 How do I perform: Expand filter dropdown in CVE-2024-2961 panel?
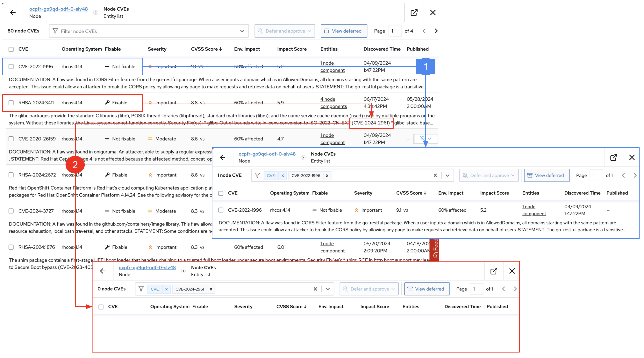pos(327,289)
